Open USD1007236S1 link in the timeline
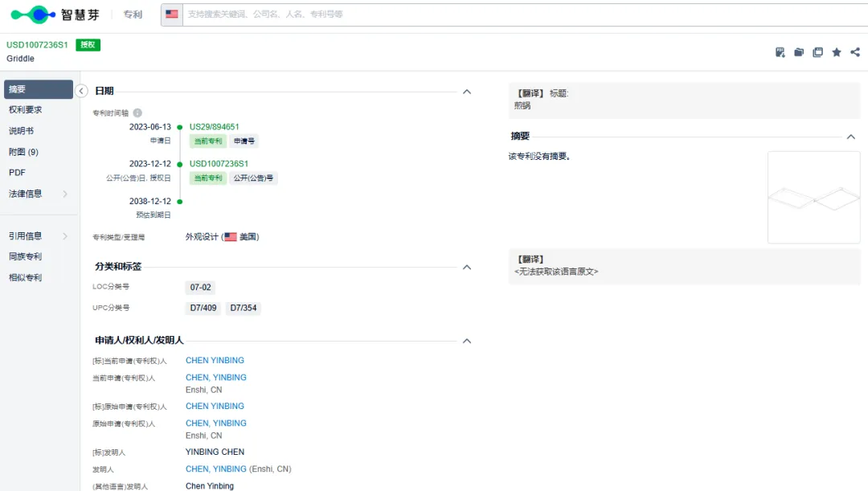This screenshot has width=868, height=491. coord(219,164)
